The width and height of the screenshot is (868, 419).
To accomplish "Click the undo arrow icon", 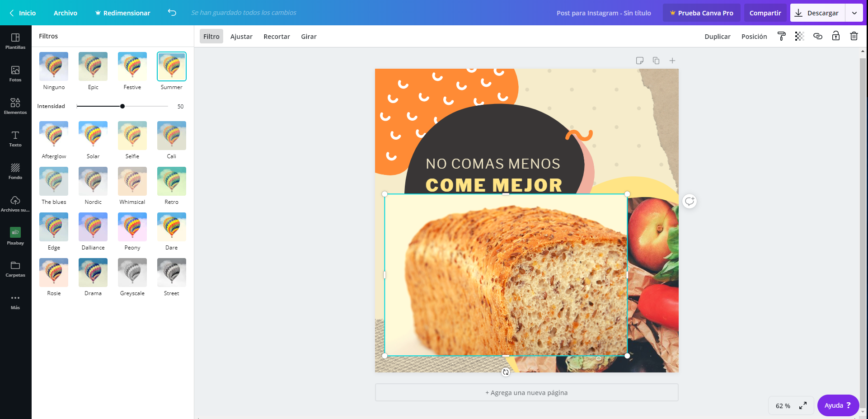I will 172,13.
